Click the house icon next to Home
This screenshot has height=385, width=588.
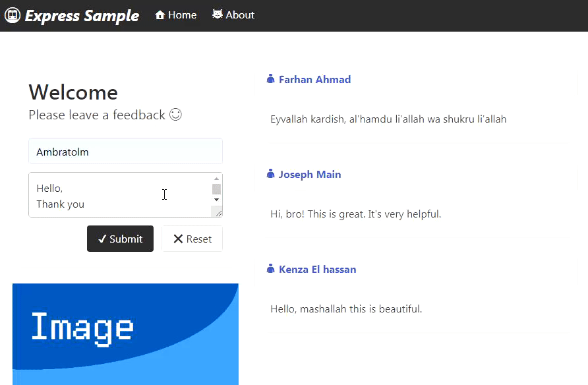point(160,15)
